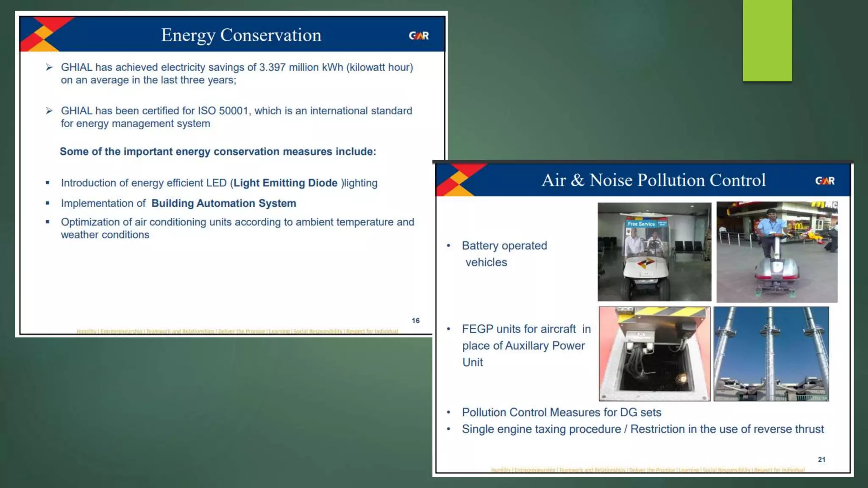This screenshot has width=868, height=488.
Task: Select the tall chimney stacks photo
Action: 771,354
